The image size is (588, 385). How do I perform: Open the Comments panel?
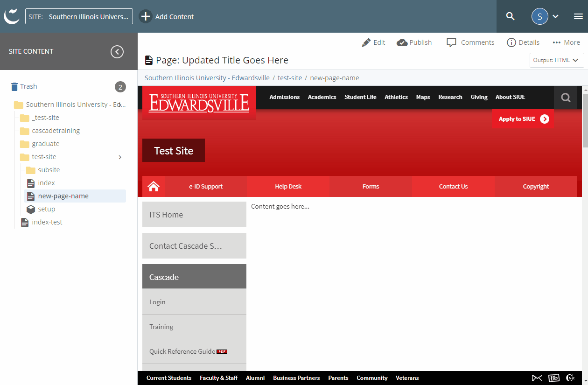[x=470, y=42]
